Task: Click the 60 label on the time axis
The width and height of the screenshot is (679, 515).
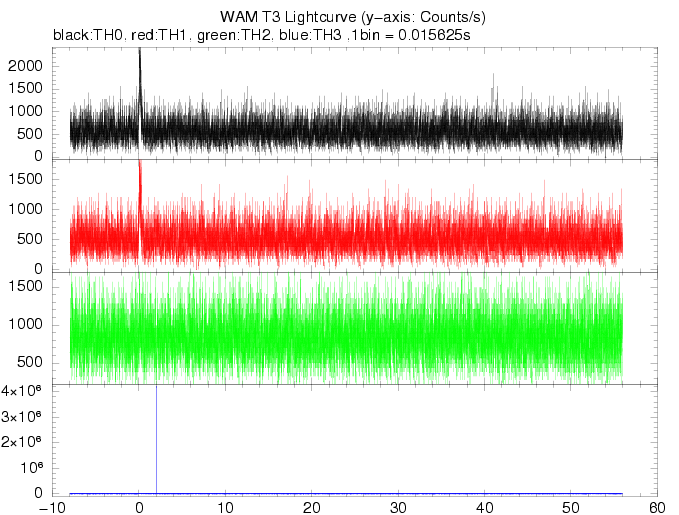Action: point(657,508)
